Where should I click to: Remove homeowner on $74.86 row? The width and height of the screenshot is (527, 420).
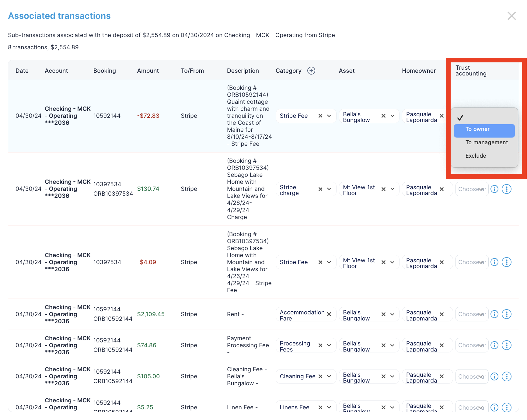441,345
